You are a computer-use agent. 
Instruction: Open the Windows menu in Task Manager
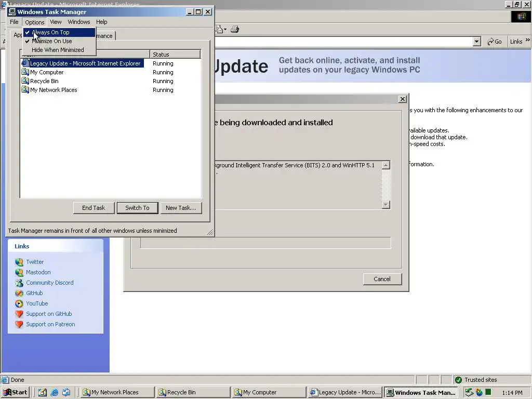pos(79,22)
